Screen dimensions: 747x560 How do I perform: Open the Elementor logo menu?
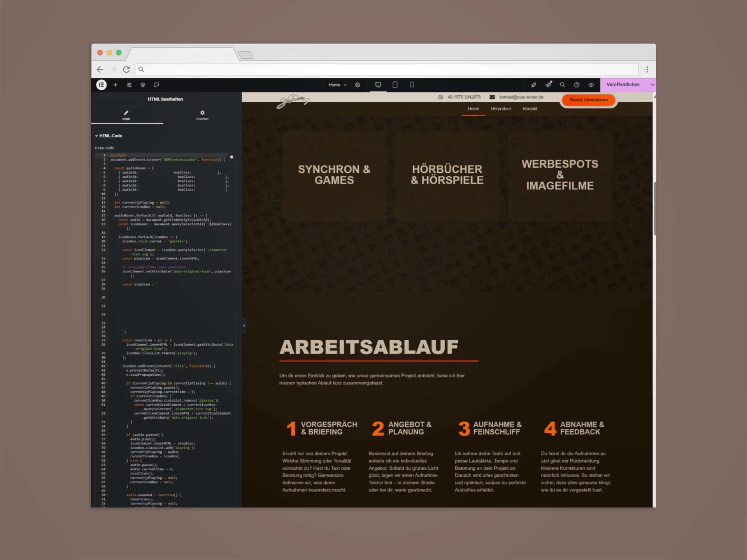pos(101,85)
